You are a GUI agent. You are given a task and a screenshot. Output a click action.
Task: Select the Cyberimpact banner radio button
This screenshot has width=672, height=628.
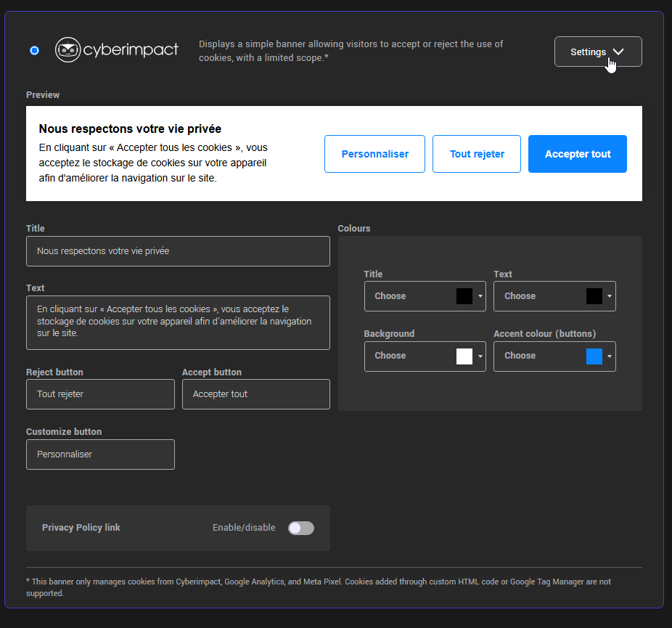tap(34, 51)
